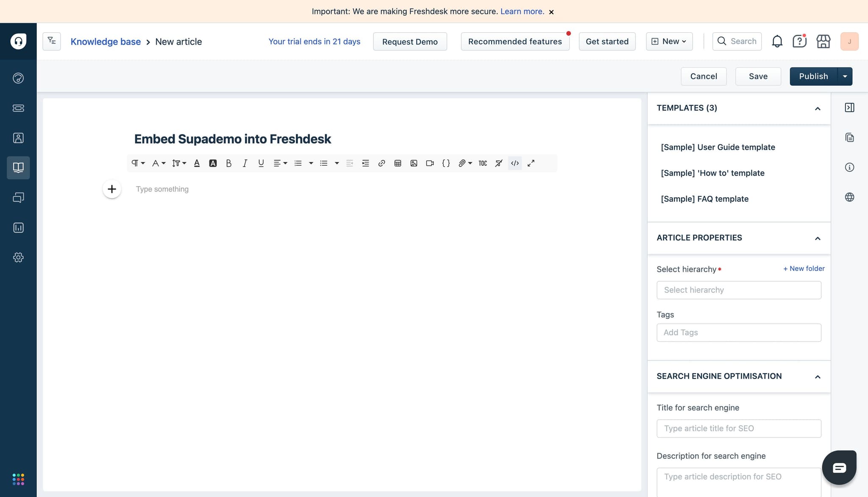Toggle underline formatting
868x497 pixels.
click(261, 163)
